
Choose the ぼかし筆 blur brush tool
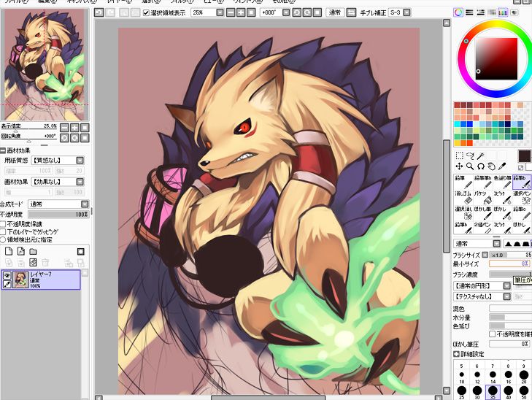[483, 213]
